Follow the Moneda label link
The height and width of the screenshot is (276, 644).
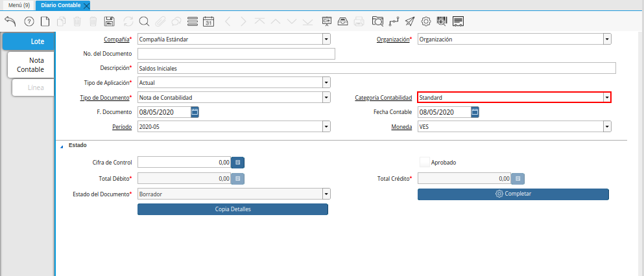point(401,127)
